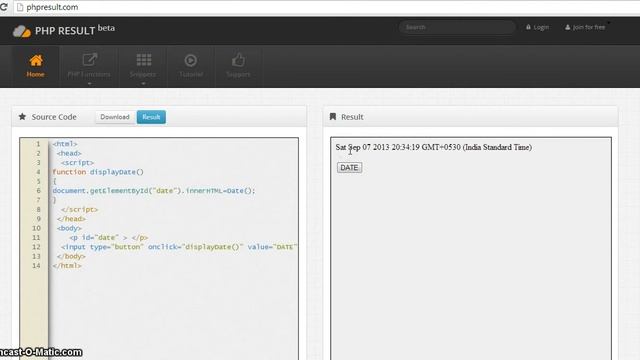Click the lock icon next to Login

pyautogui.click(x=528, y=27)
